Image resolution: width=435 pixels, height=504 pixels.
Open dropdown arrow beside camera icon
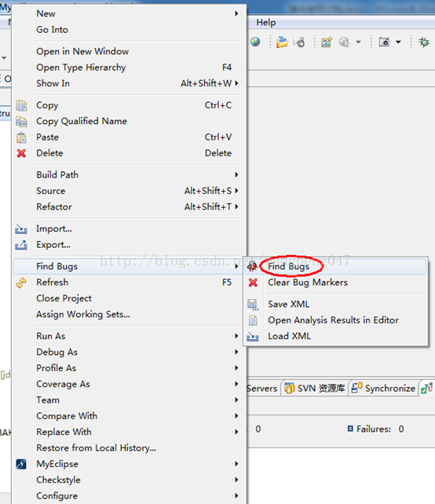[398, 42]
